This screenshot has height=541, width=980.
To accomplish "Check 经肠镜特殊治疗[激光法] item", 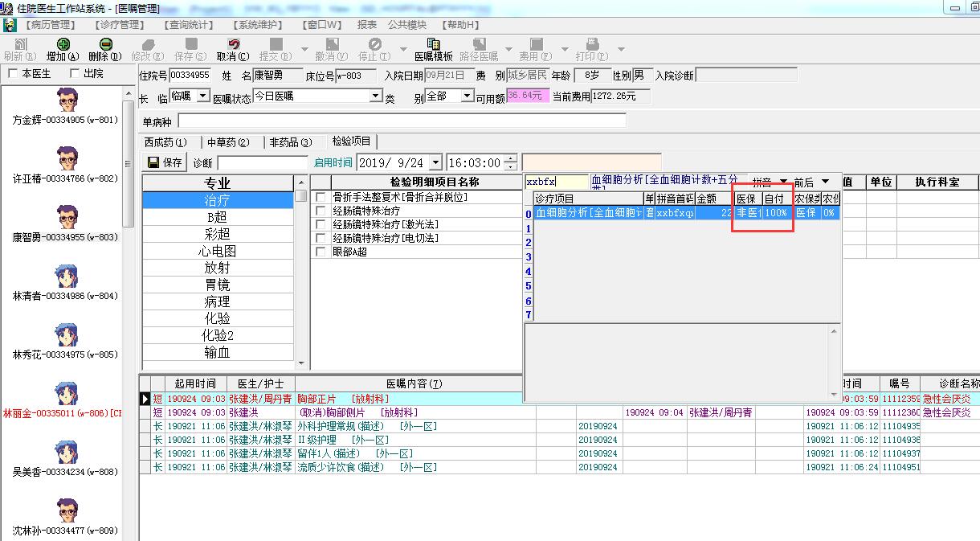I will 321,224.
